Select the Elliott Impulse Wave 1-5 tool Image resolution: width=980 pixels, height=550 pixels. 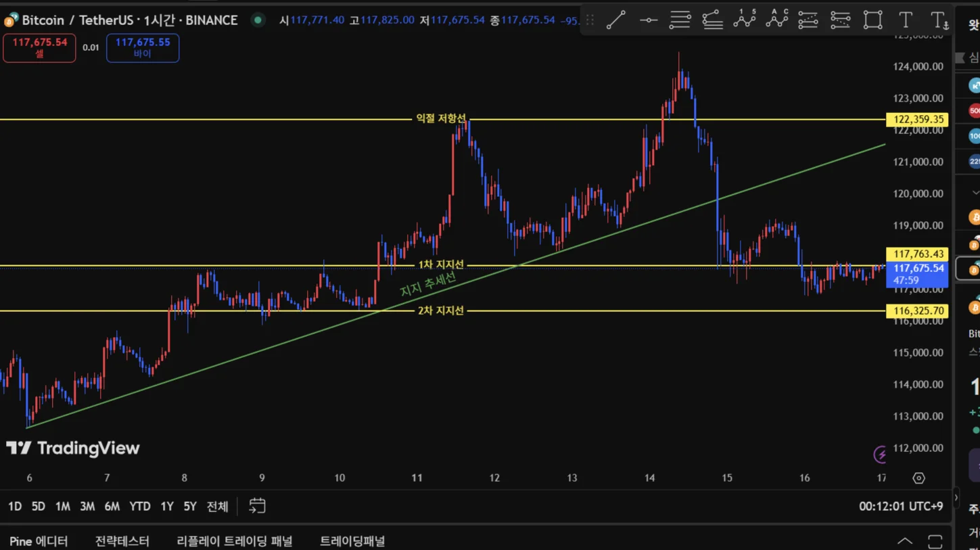pyautogui.click(x=745, y=20)
